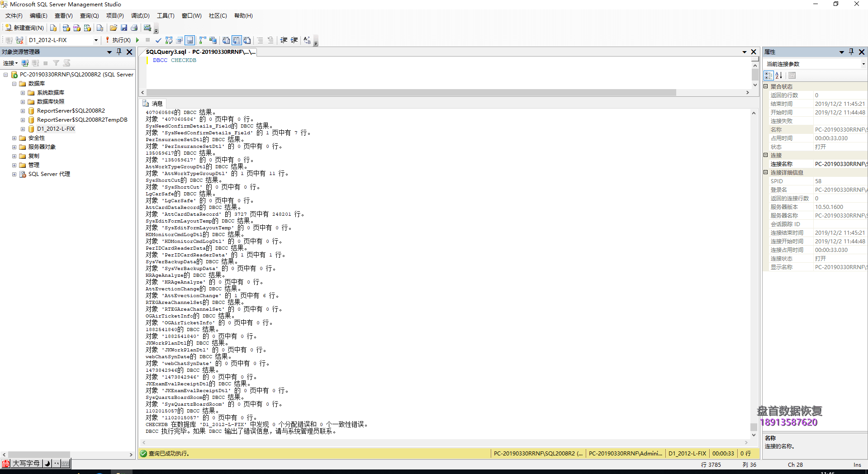This screenshot has width=868, height=474.
Task: Parse the query with the blue checkmark
Action: coord(158,40)
